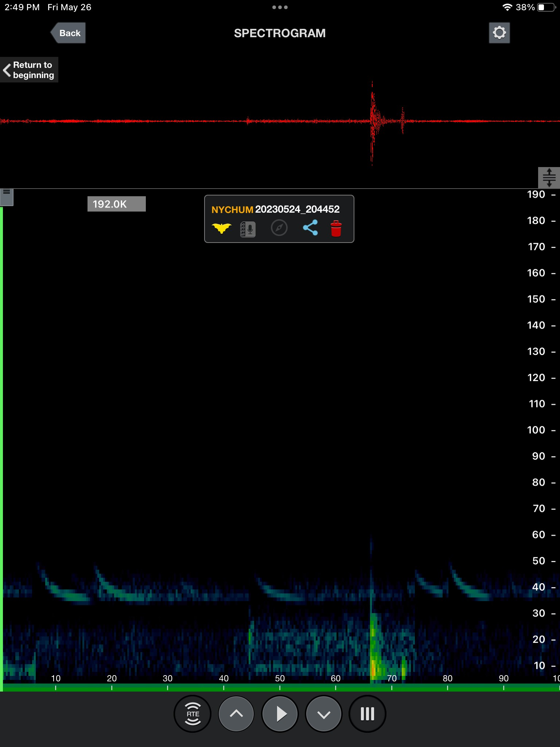
Task: Tap the 100 kHz frequency label
Action: point(536,430)
